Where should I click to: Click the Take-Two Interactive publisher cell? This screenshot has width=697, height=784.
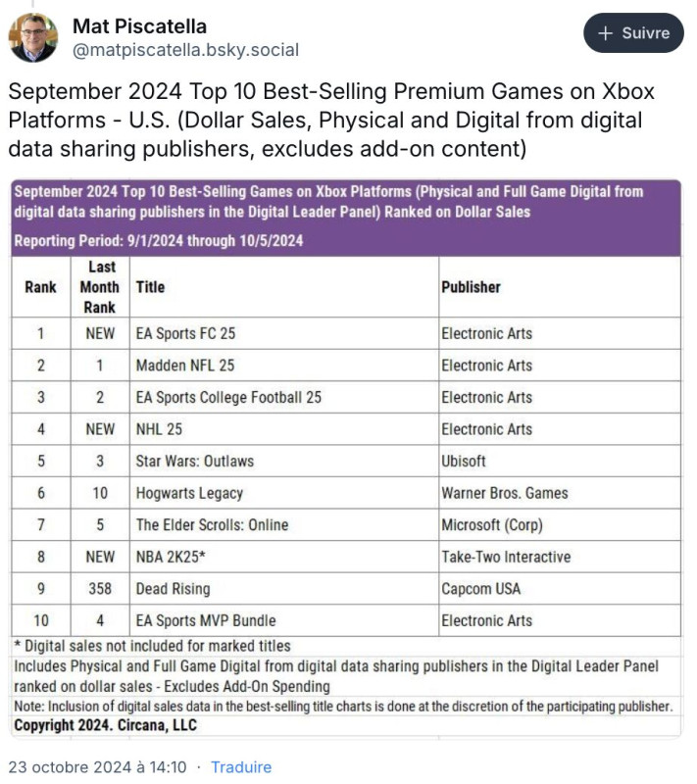560,557
